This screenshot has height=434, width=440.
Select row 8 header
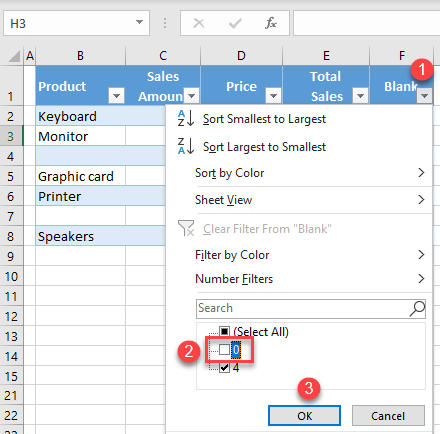point(11,236)
